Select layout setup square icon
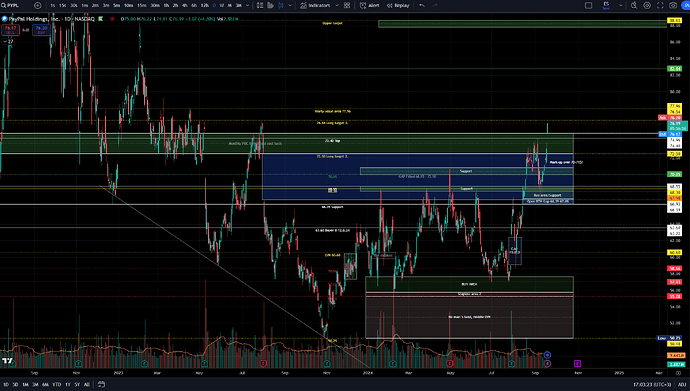 tap(588, 5)
